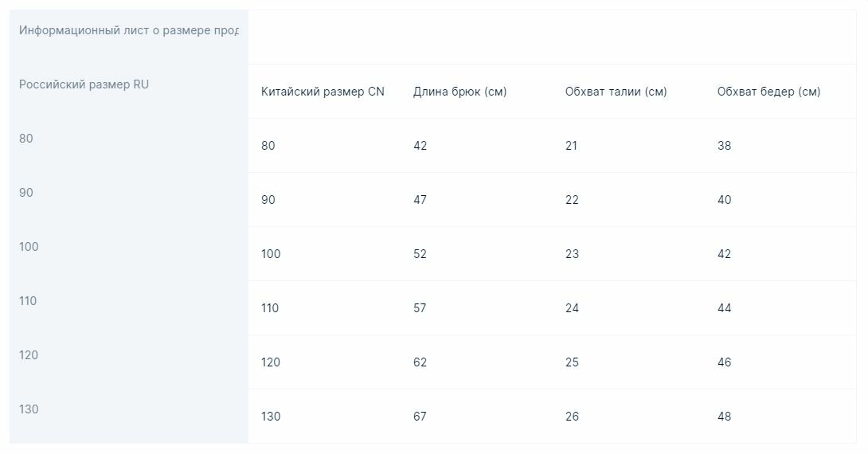
Task: Click trouser length value 47
Action: click(420, 200)
